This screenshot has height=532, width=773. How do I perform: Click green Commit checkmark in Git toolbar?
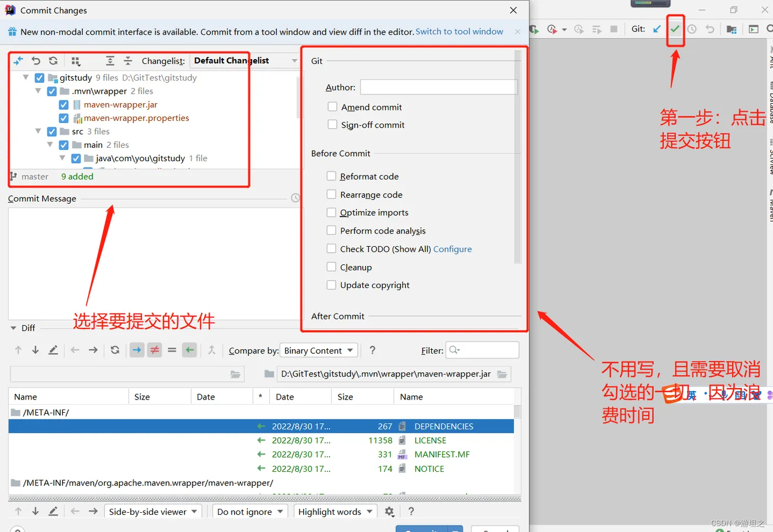(675, 29)
